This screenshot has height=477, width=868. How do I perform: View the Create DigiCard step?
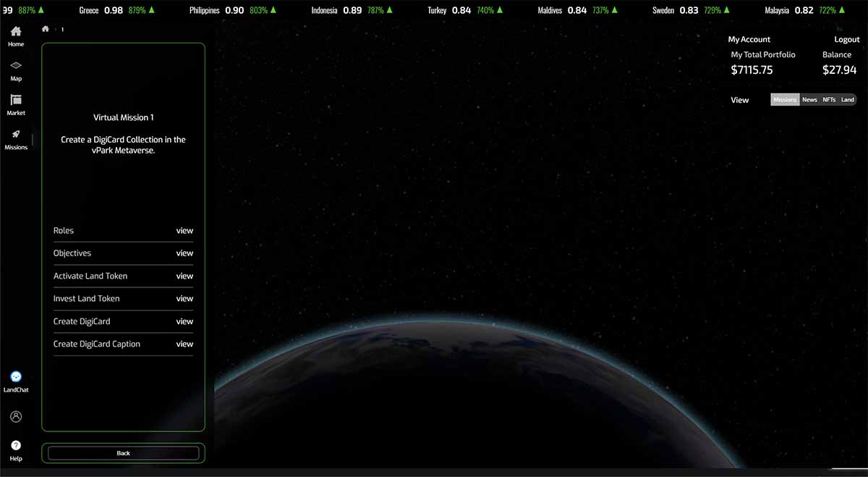coord(184,321)
